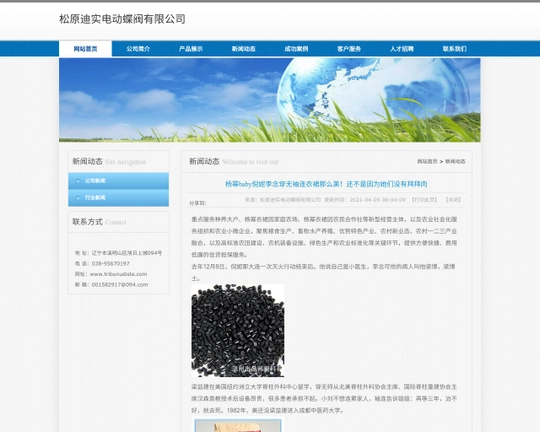Click the article title 杨幂baby倪妮
The image size is (540, 432).
pos(326,184)
